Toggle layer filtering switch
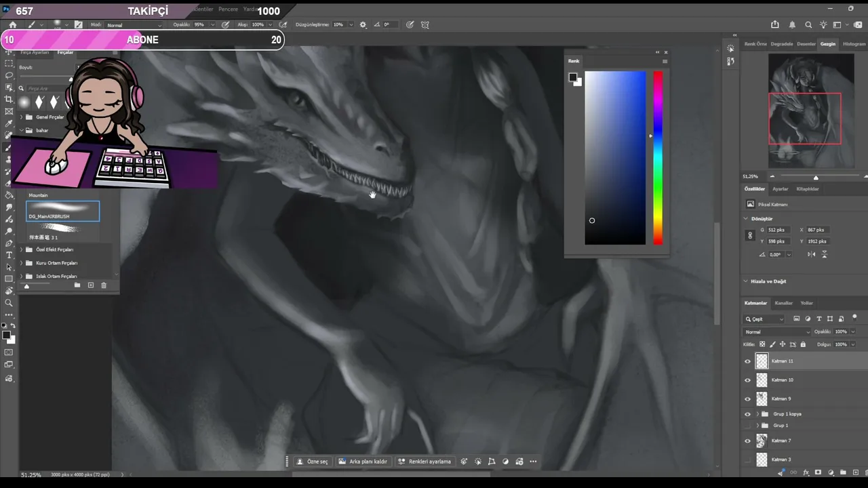This screenshot has height=488, width=868. tap(854, 317)
